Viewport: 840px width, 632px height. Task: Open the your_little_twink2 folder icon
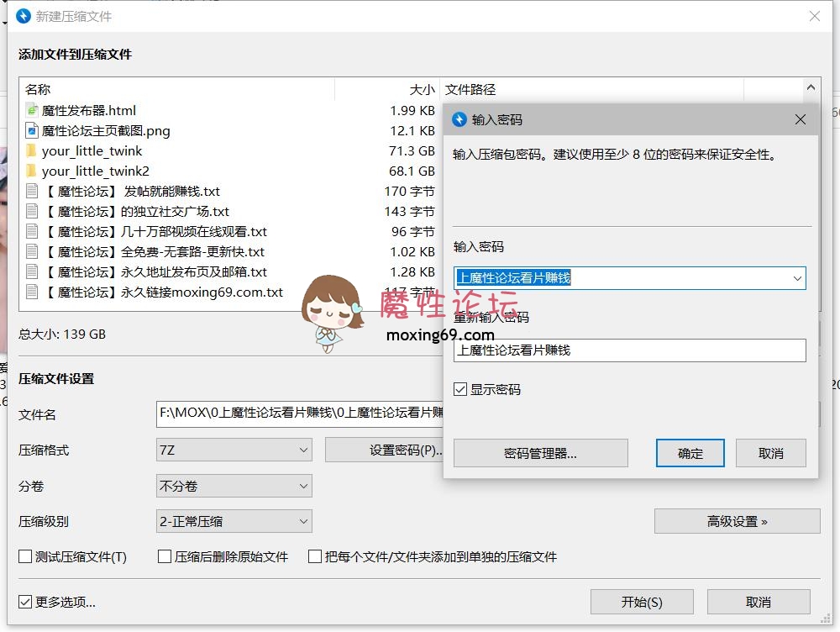(30, 171)
